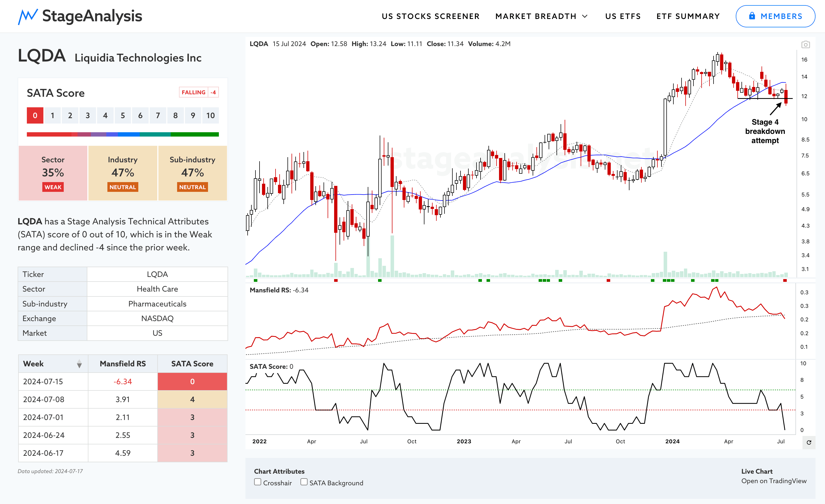Image resolution: width=825 pixels, height=504 pixels.
Task: Click the 2024-07-01 week cell
Action: [53, 417]
